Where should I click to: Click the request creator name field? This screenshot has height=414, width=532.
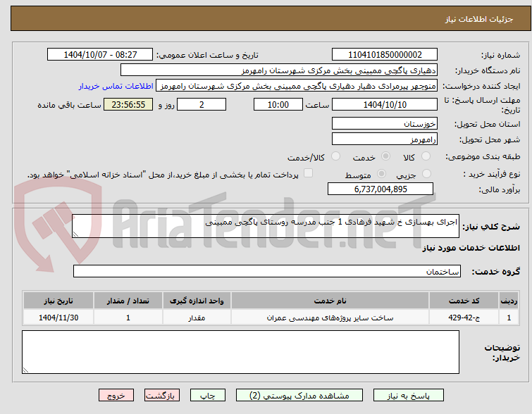point(297,86)
